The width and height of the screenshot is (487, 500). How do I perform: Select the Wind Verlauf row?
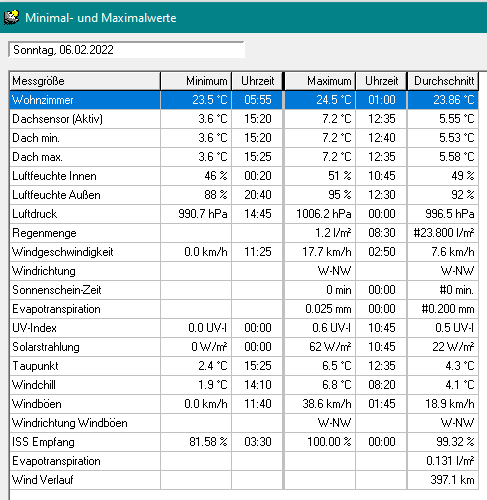244,480
